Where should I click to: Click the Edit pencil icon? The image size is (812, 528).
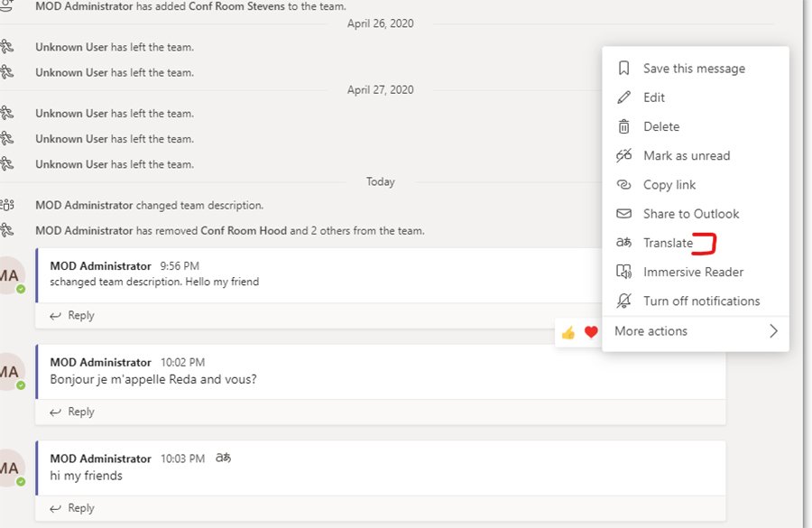624,97
